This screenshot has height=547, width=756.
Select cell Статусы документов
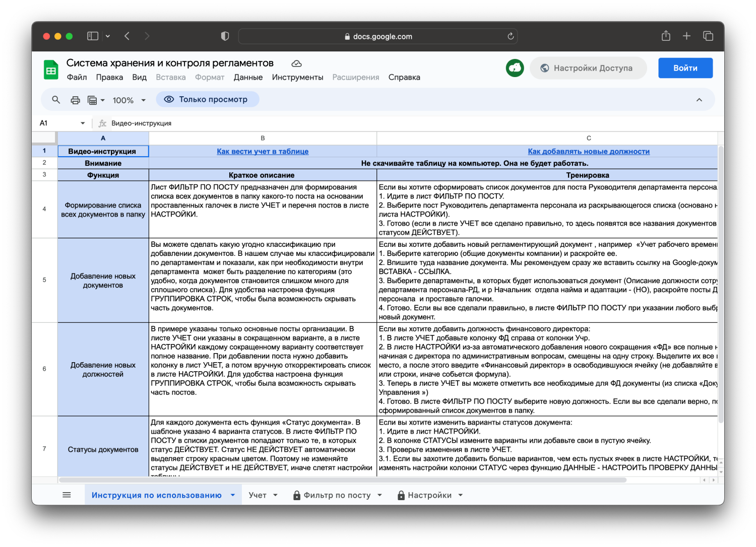click(x=103, y=447)
